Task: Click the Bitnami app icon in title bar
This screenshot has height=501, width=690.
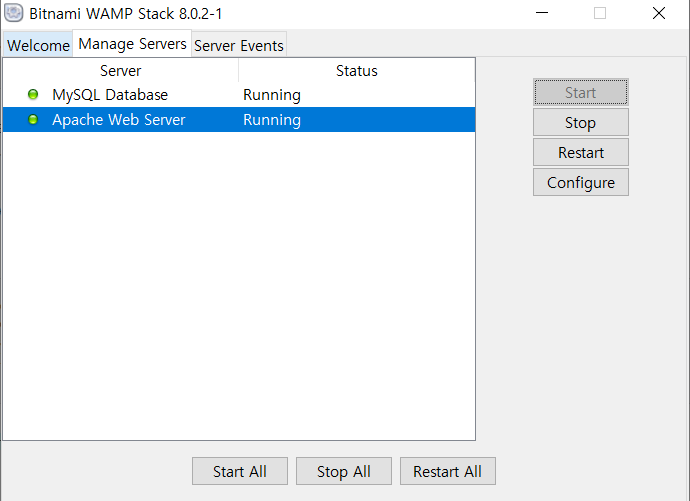Action: pyautogui.click(x=13, y=13)
